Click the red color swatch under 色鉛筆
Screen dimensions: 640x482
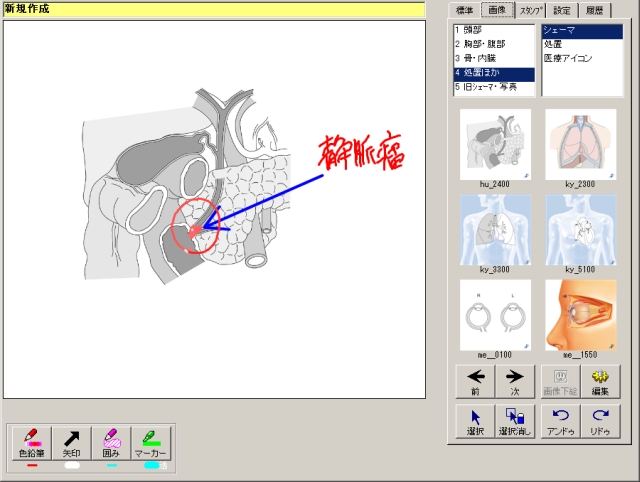[32, 465]
